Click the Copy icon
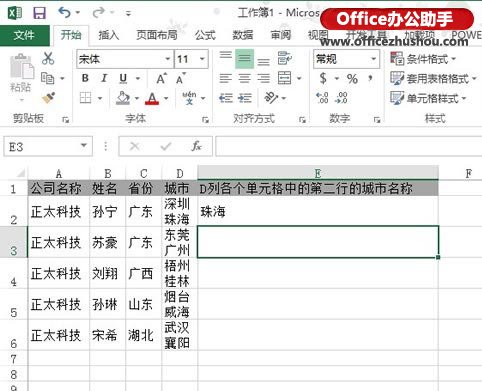 (48, 78)
